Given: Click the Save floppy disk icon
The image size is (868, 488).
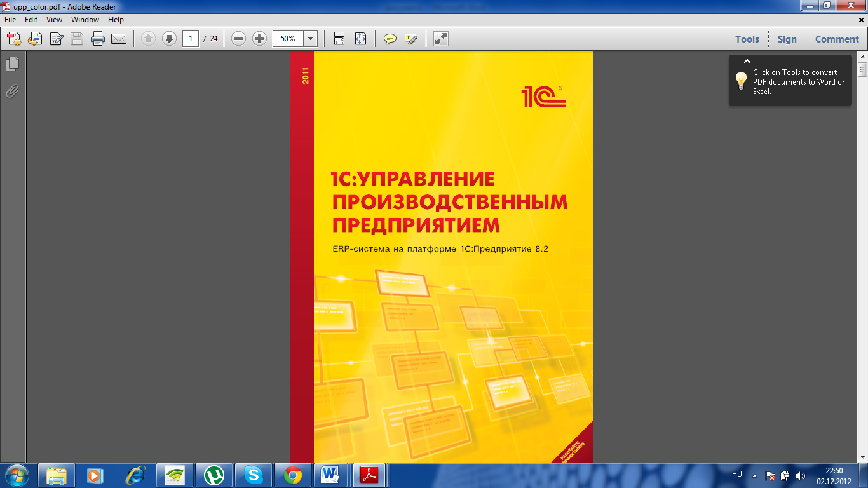Looking at the screenshot, I should (77, 39).
